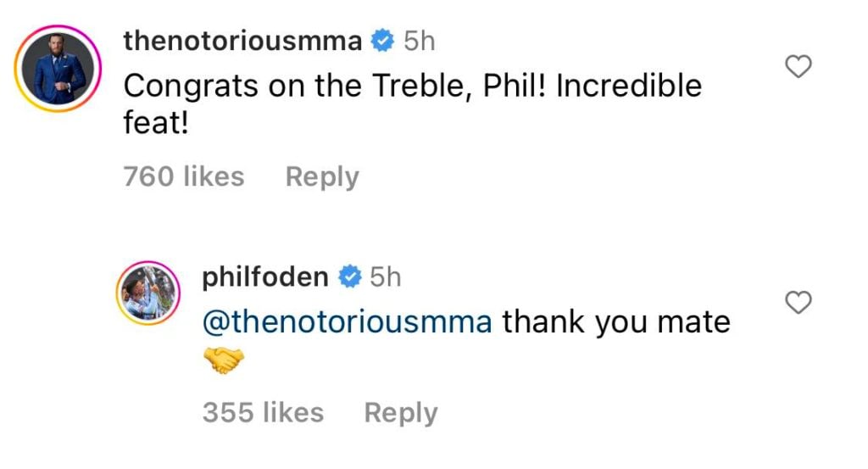Open thenotoriousmma's profile picture story
Image resolution: width=868 pixels, height=469 pixels.
point(58,69)
